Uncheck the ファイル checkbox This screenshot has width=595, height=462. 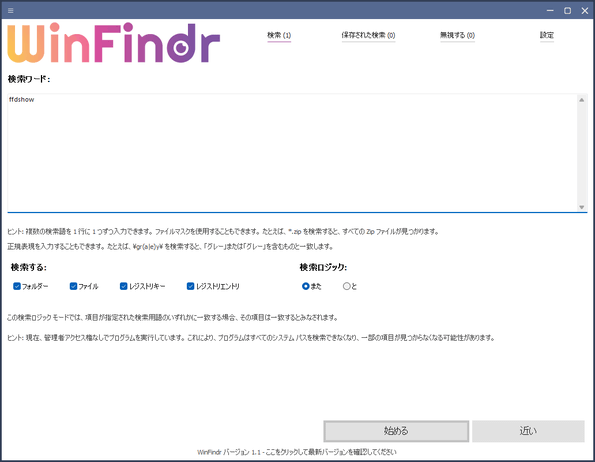pyautogui.click(x=73, y=286)
